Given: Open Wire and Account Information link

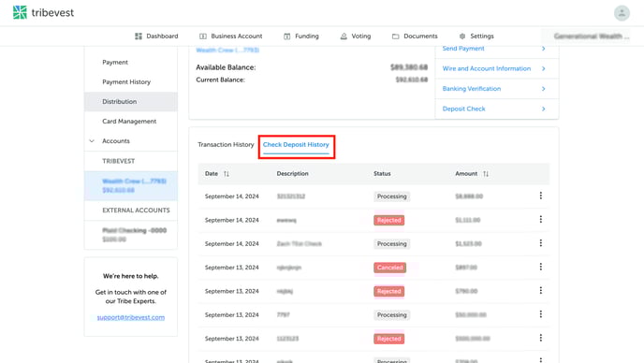Looking at the screenshot, I should (487, 68).
